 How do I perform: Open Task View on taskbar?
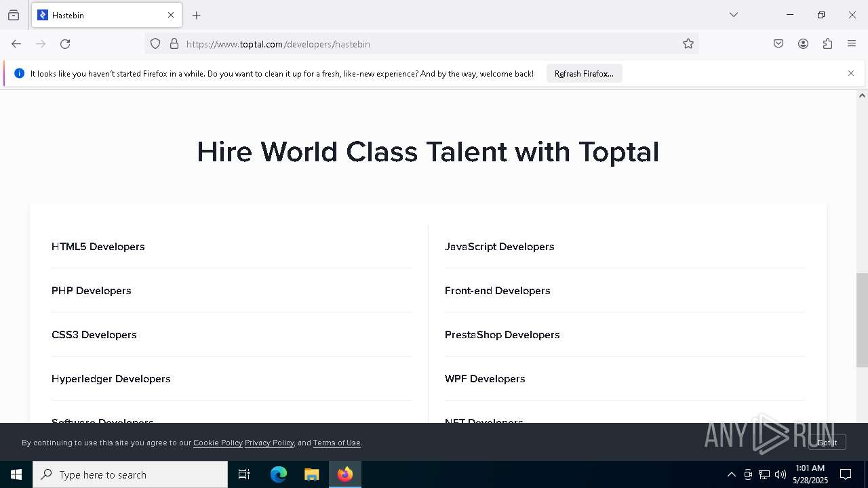[x=244, y=474]
